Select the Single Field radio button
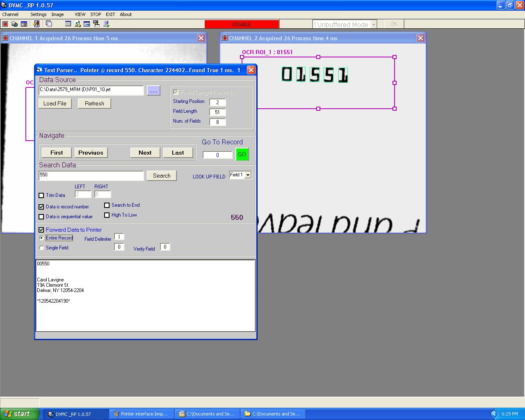 (x=41, y=248)
